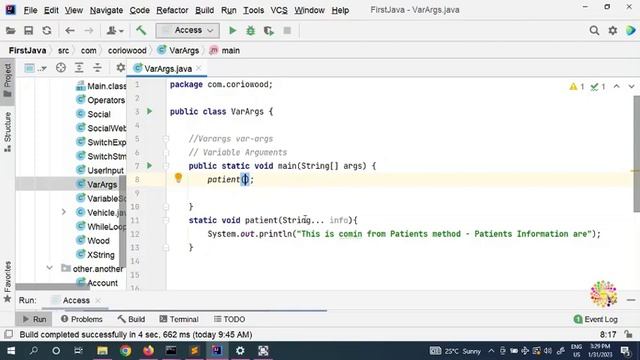Screen dimensions: 640x360
Task: Toggle the Project tool window sidebar button
Action: click(7, 81)
